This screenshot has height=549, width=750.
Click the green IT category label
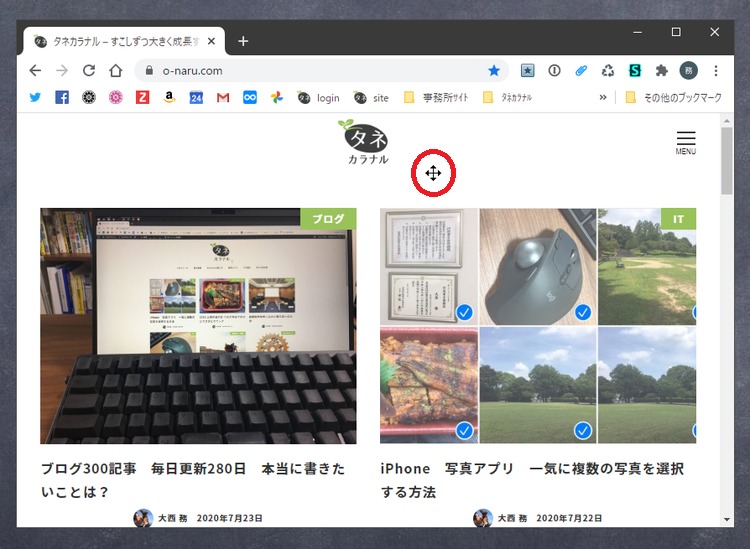(x=678, y=219)
